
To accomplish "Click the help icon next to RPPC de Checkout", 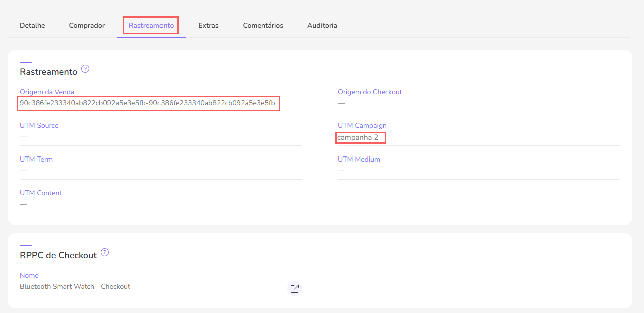I will tap(104, 253).
